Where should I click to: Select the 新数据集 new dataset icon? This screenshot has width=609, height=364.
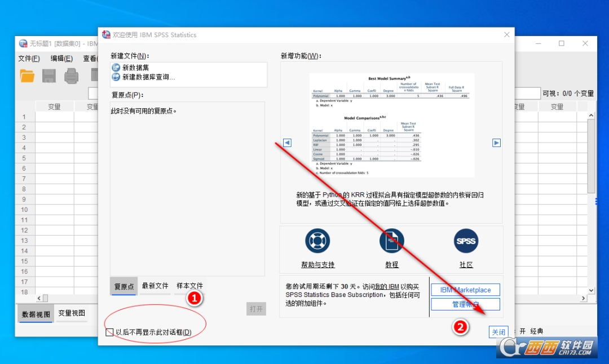[x=116, y=68]
